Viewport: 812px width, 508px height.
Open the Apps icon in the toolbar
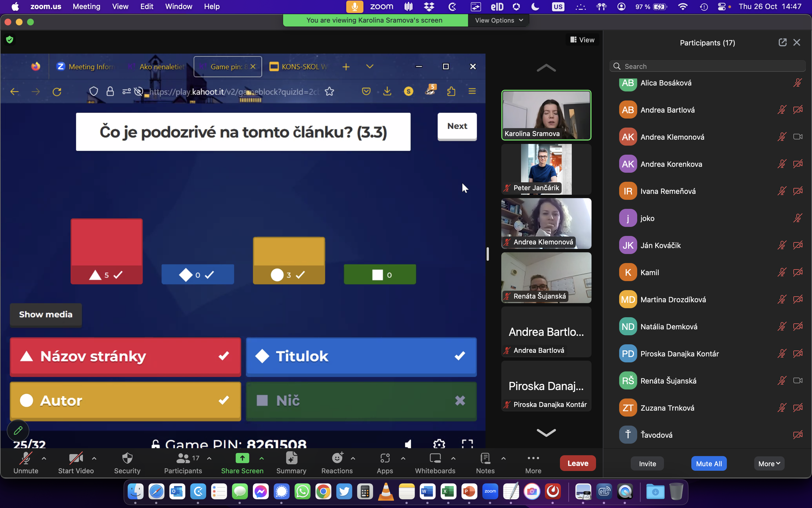[385, 458]
